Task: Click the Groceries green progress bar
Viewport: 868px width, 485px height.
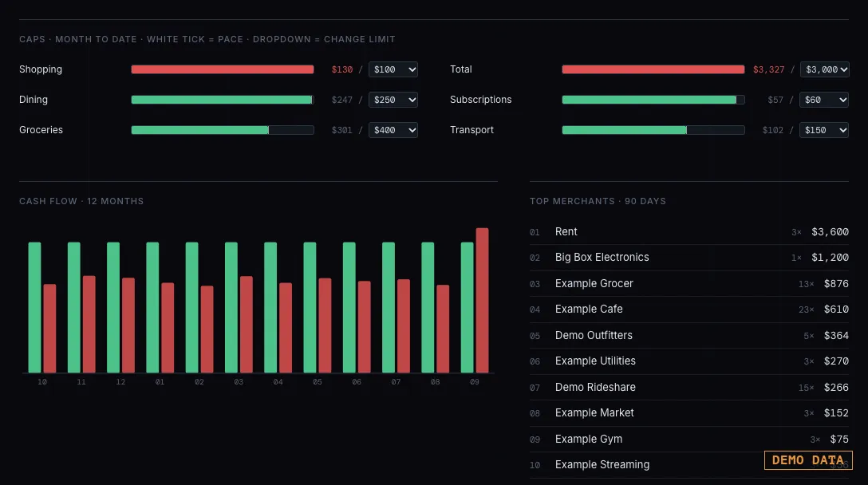Action: point(223,130)
